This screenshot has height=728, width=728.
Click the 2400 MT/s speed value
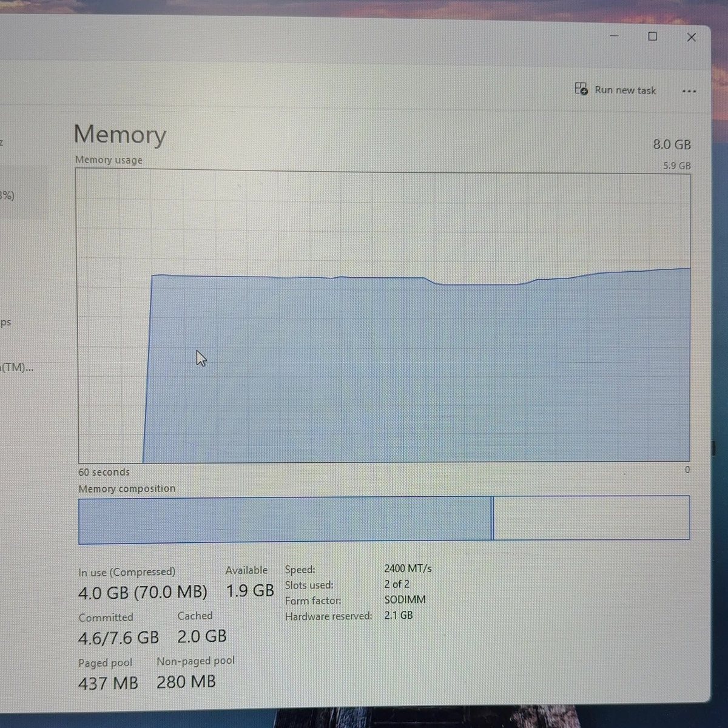coord(408,568)
